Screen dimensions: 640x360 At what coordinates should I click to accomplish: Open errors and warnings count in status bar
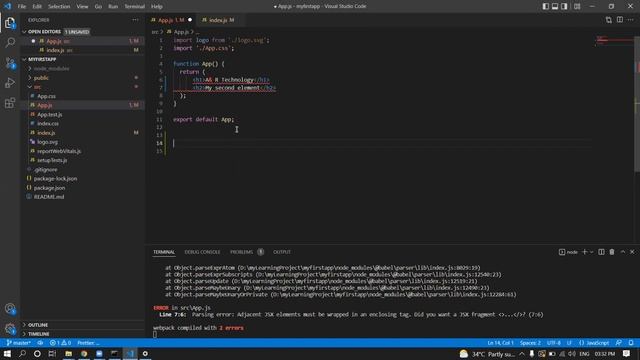click(x=60, y=343)
